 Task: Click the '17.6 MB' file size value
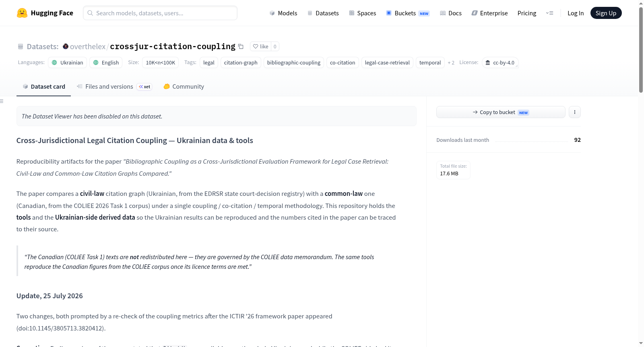(449, 174)
